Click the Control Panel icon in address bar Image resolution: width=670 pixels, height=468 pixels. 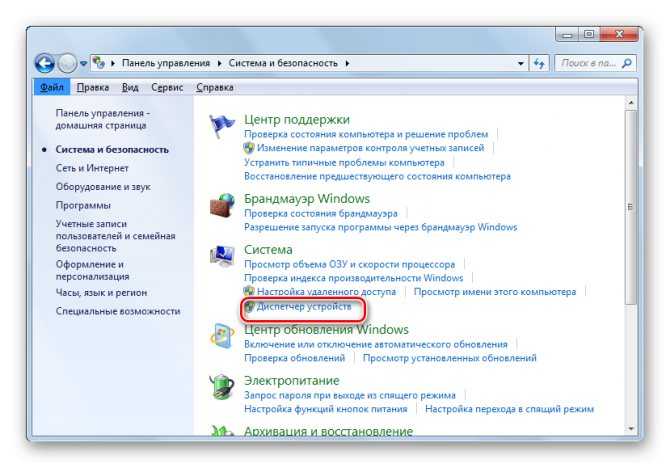click(99, 63)
